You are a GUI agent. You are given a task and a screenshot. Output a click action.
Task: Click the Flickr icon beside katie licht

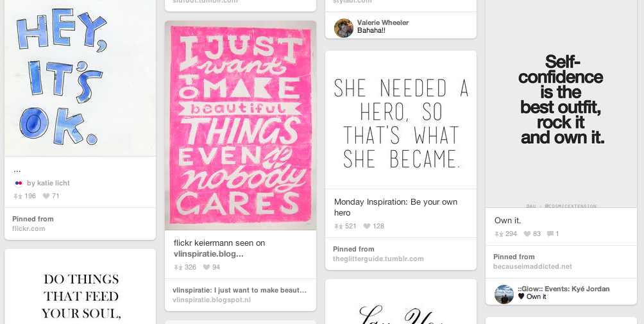(x=18, y=183)
